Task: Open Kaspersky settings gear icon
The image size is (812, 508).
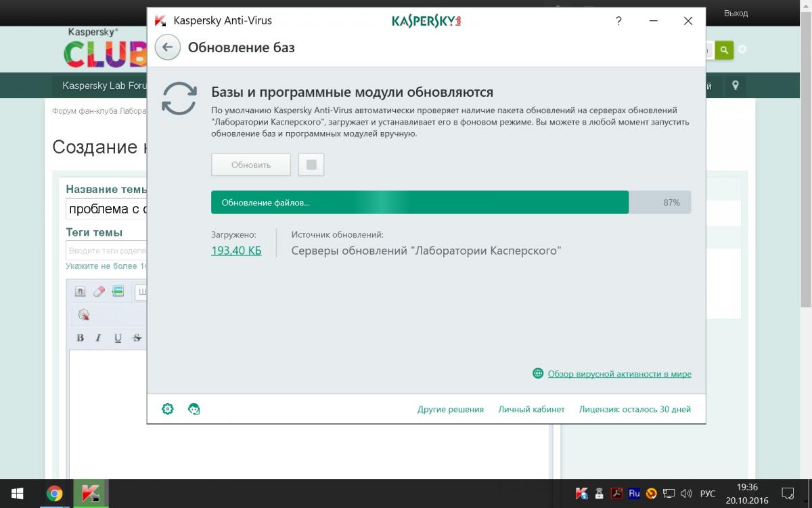Action: tap(168, 409)
